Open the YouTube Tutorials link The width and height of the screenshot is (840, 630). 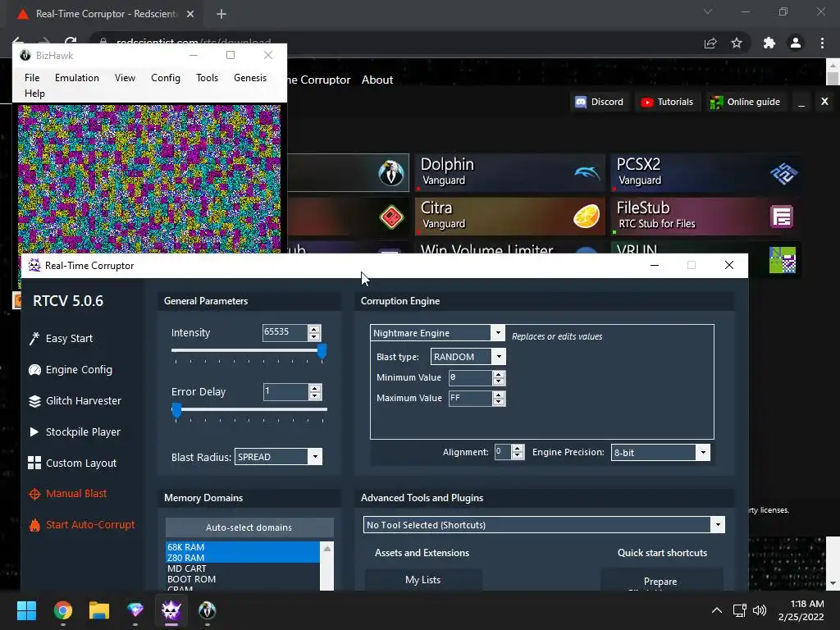click(667, 102)
